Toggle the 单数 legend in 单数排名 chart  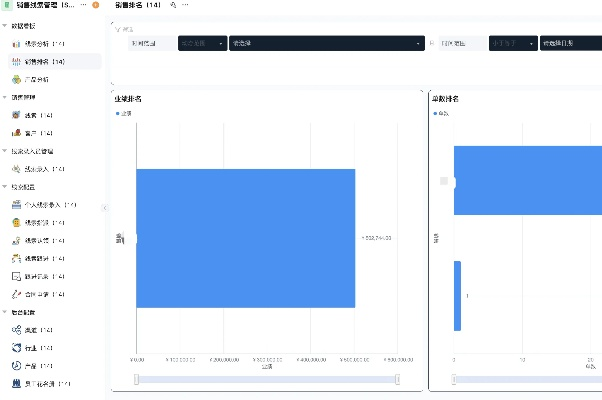(440, 113)
